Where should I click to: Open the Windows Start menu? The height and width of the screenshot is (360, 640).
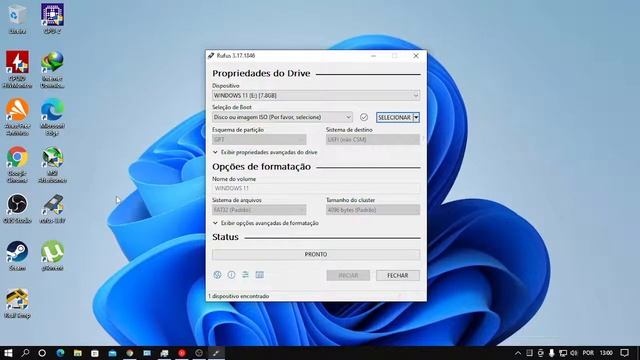point(8,353)
